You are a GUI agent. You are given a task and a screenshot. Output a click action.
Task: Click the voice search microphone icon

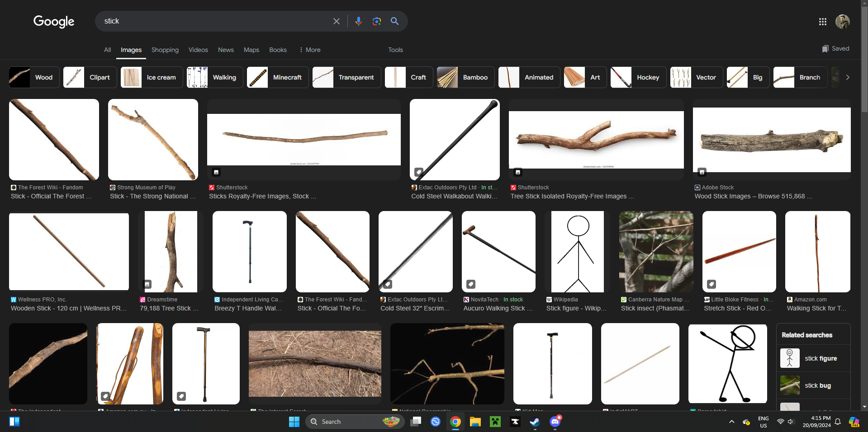pyautogui.click(x=358, y=21)
